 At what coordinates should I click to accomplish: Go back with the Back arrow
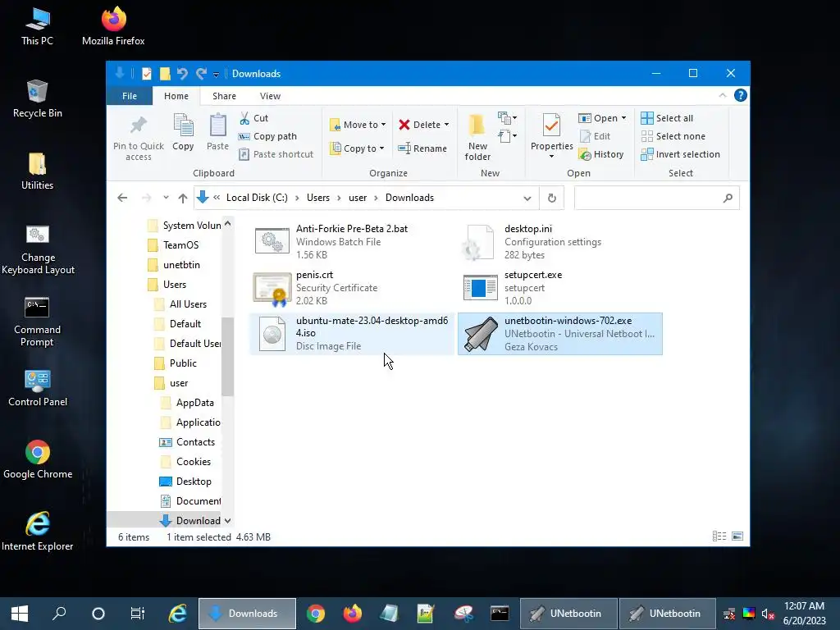pos(122,198)
